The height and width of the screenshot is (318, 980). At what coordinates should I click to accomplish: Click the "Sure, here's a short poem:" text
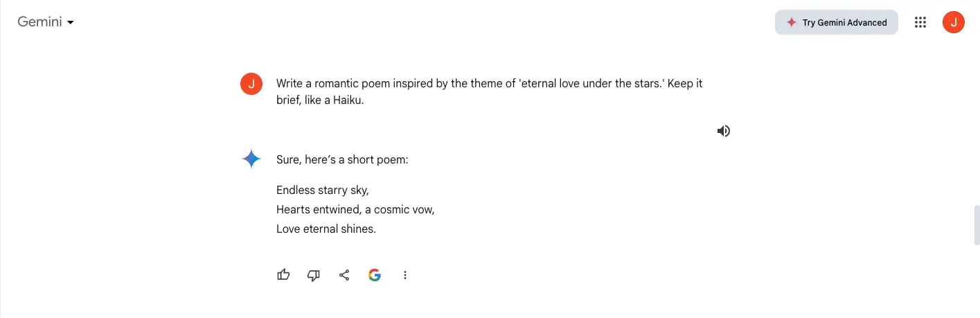[x=342, y=159]
